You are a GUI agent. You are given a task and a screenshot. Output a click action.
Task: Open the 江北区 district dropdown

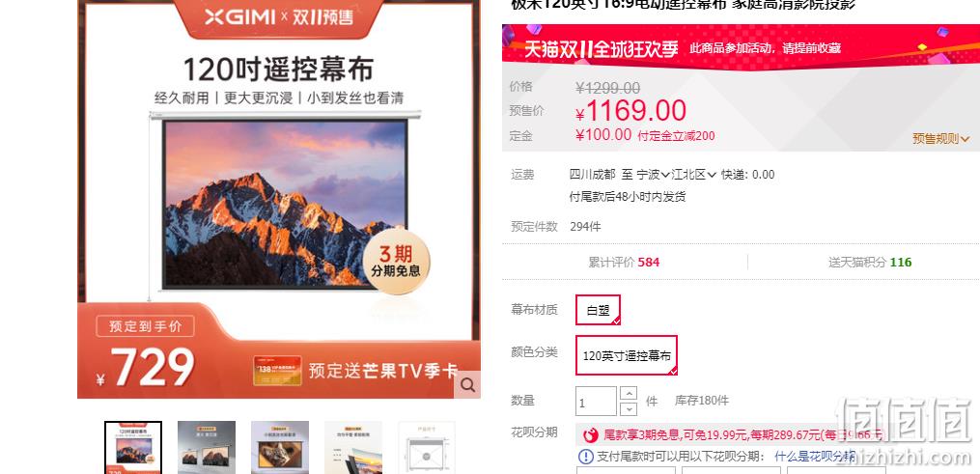coord(693,174)
